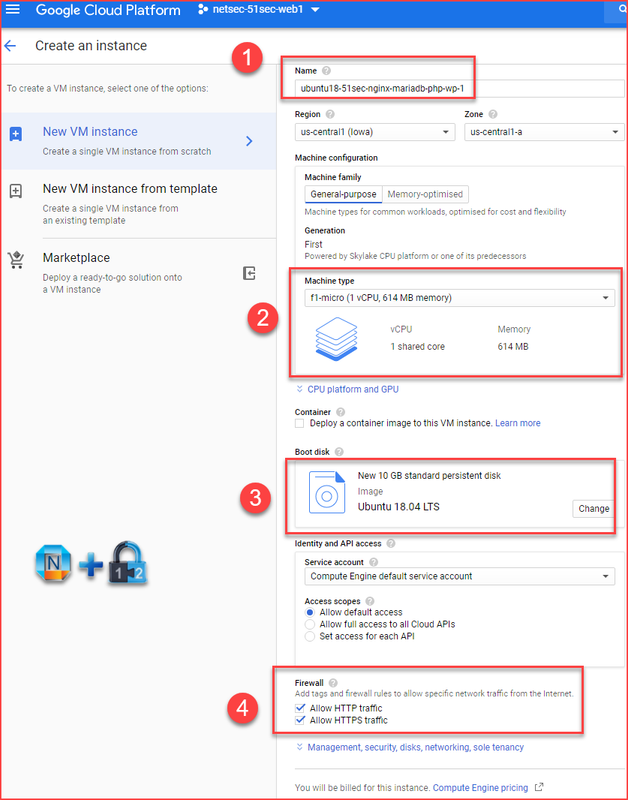Click the Change boot disk button
Viewport: 628px width, 800px height.
tap(593, 509)
